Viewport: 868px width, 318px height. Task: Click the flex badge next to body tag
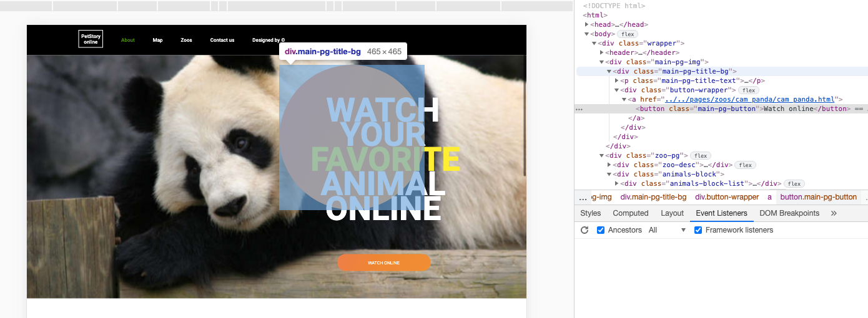628,34
